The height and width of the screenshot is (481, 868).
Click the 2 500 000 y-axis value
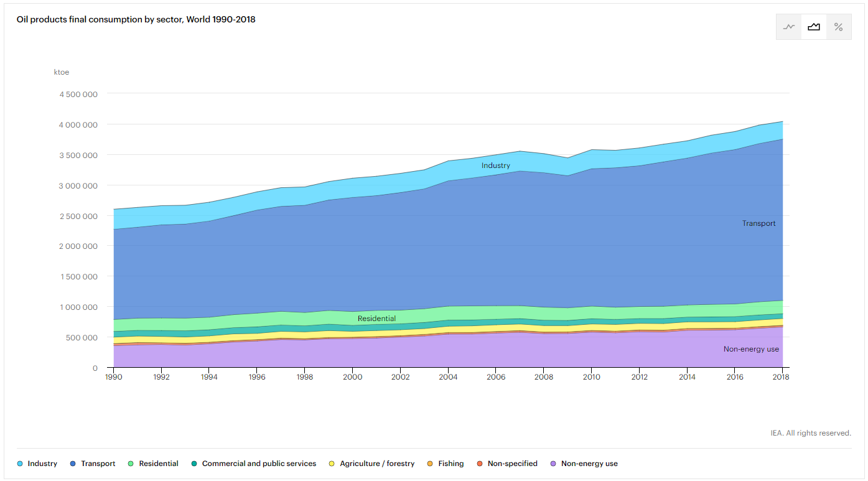[x=78, y=216]
